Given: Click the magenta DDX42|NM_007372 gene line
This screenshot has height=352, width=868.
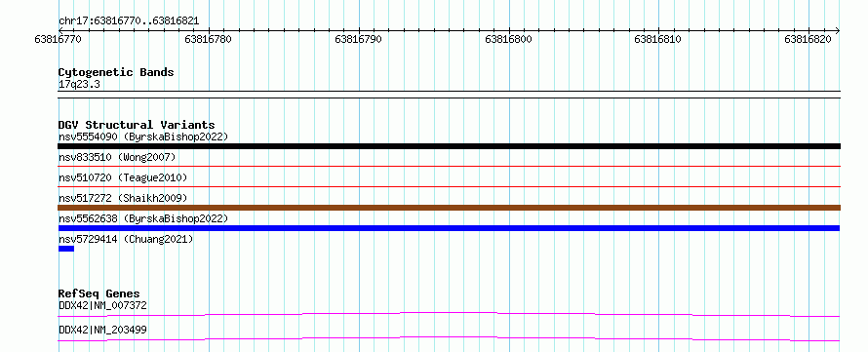Looking at the screenshot, I should pos(449,314).
